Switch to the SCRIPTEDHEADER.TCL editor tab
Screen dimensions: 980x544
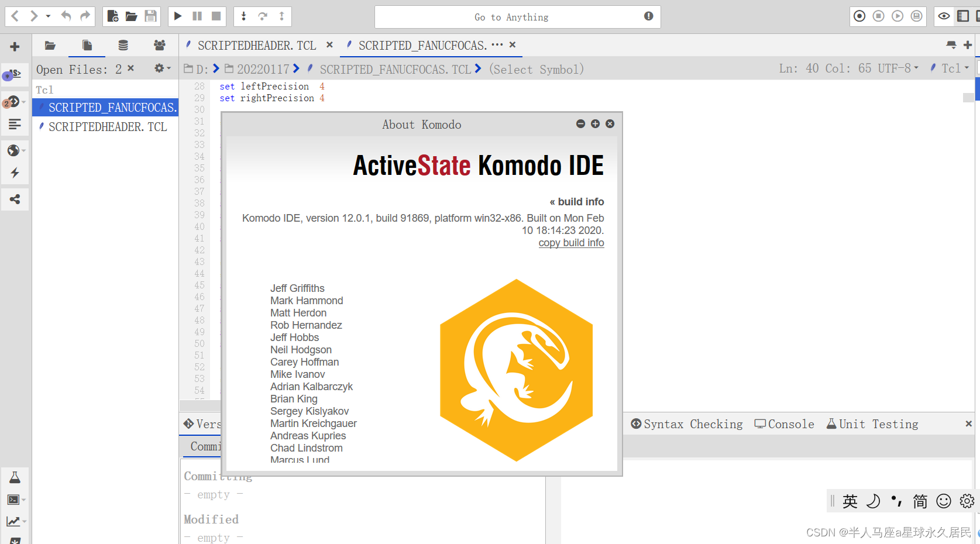tap(256, 45)
